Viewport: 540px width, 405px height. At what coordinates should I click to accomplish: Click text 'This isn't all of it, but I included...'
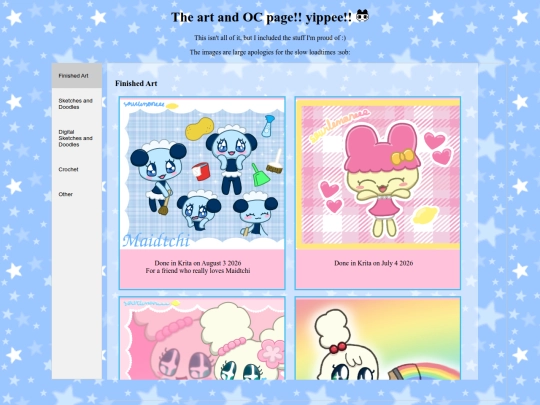tap(270, 38)
